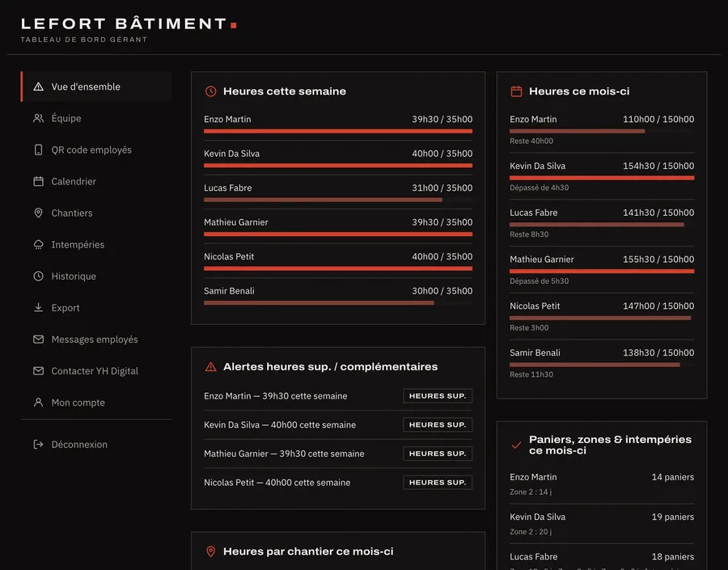Screen dimensions: 728x570
Task: Click Kevin Da Silva's monthly hours progress bar
Action: (x=602, y=178)
